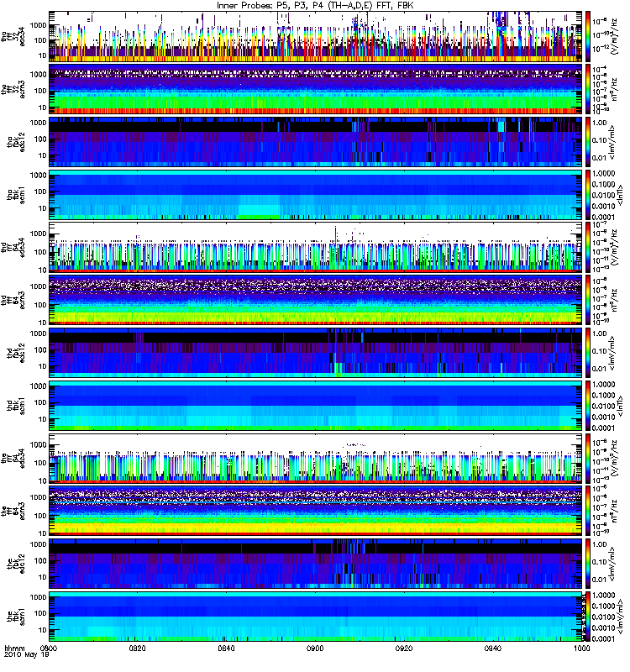Click the color bar beside thd fff edc34 panel
This screenshot has height=672, width=630.
click(x=589, y=248)
